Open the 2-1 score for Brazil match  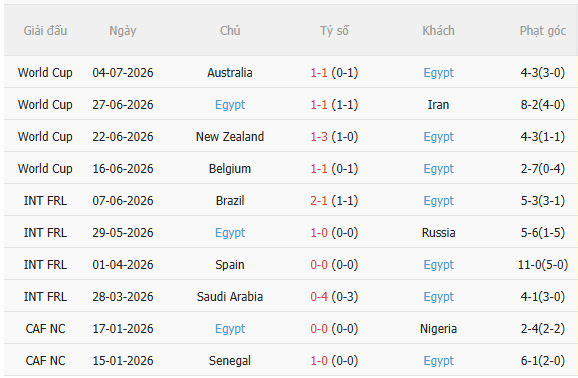(x=319, y=201)
